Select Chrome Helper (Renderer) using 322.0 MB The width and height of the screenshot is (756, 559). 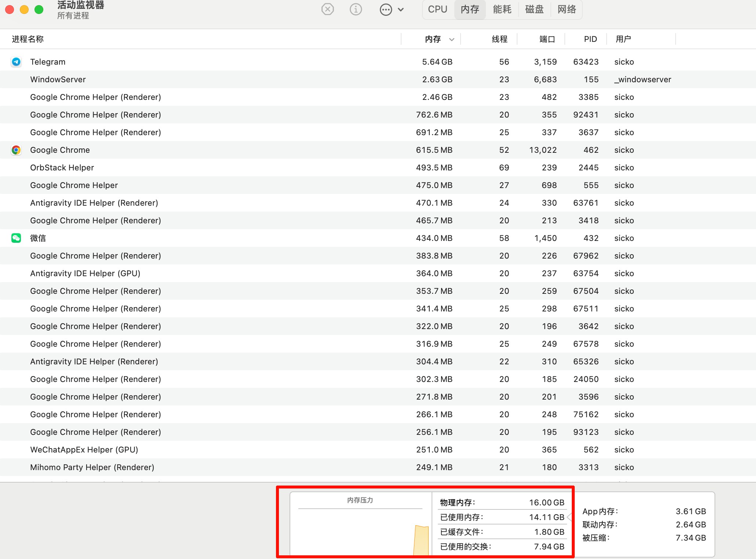pyautogui.click(x=378, y=326)
